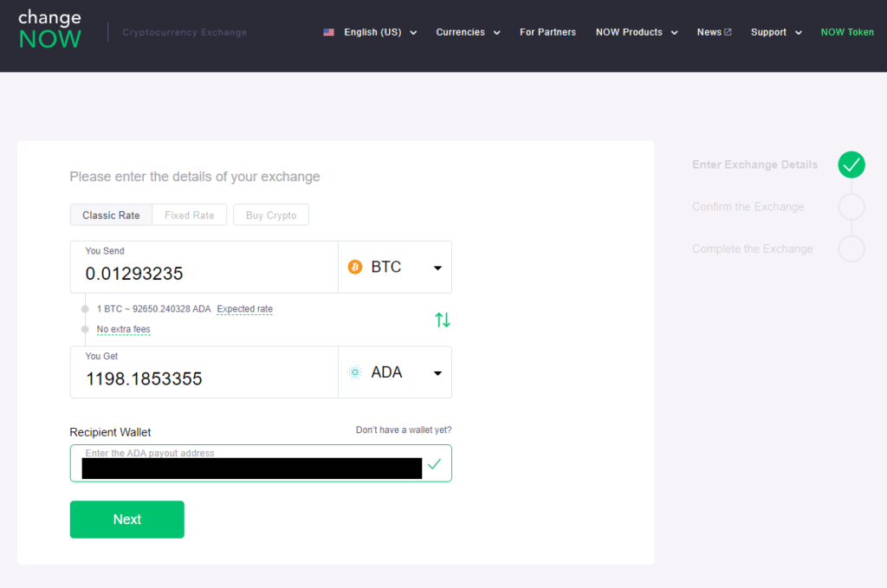
Task: Click the You Get amount field
Action: pos(204,372)
